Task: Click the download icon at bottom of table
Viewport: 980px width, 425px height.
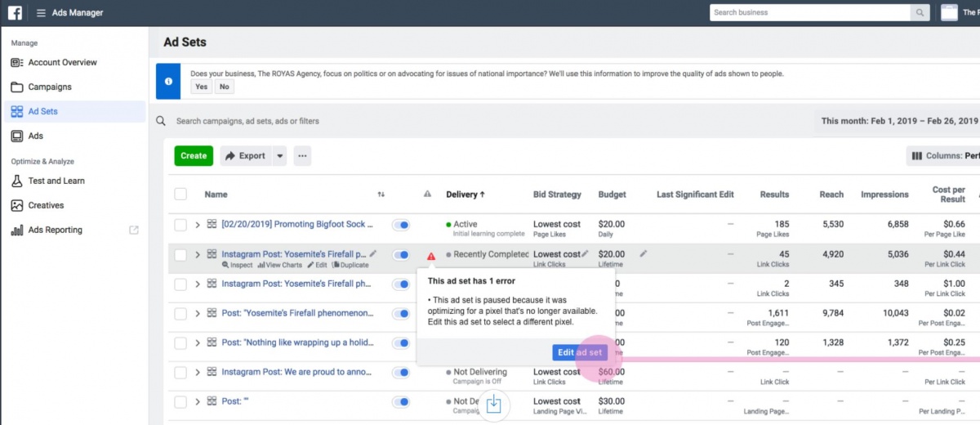Action: point(494,405)
